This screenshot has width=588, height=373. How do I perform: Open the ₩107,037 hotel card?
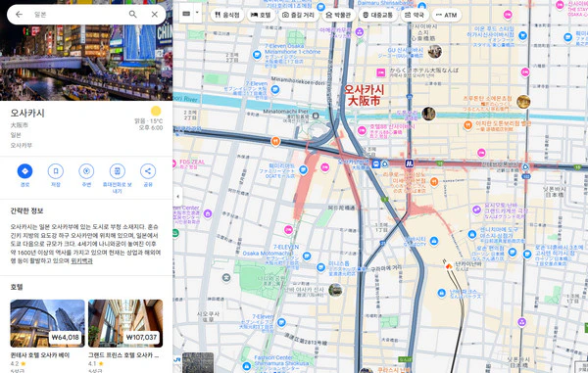pyautogui.click(x=125, y=323)
